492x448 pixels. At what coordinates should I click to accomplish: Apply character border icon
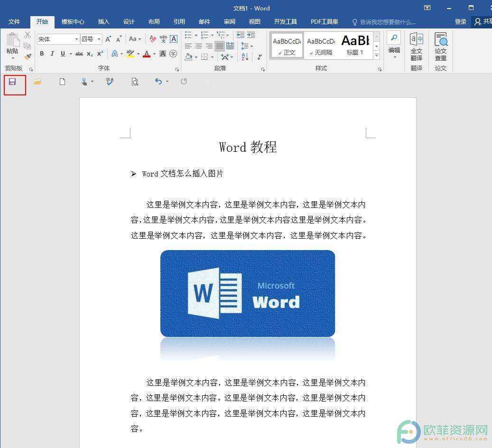(174, 39)
